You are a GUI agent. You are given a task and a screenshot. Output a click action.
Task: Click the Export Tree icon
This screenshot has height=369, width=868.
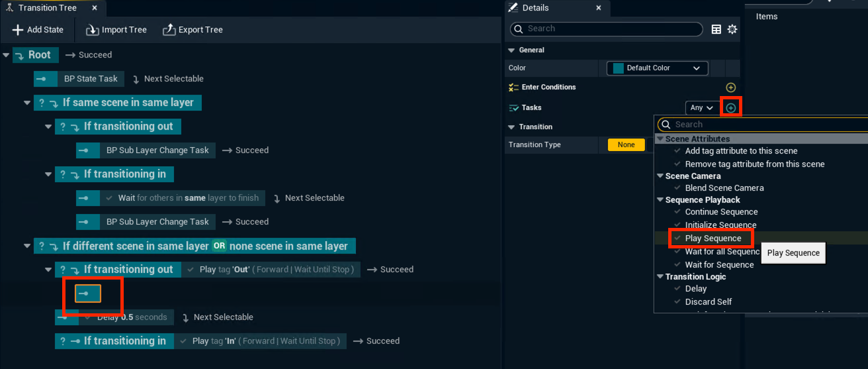pyautogui.click(x=169, y=30)
